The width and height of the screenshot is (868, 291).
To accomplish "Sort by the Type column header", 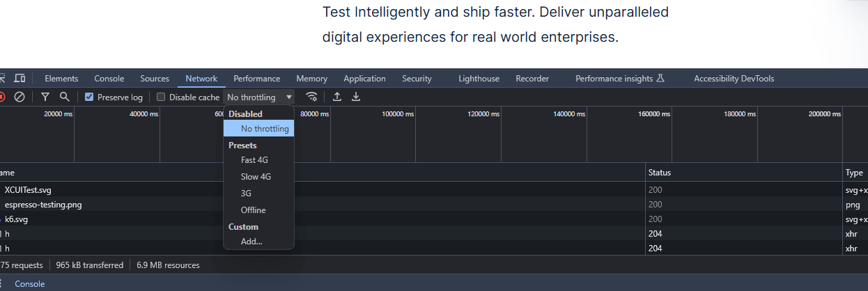I will (x=855, y=173).
